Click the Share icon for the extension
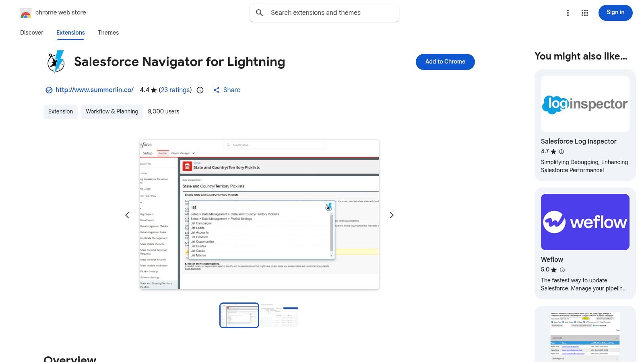The image size is (644, 362). pyautogui.click(x=217, y=90)
